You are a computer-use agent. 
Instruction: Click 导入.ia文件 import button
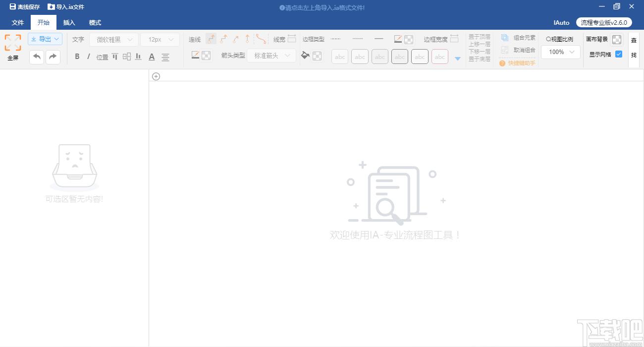pos(66,7)
